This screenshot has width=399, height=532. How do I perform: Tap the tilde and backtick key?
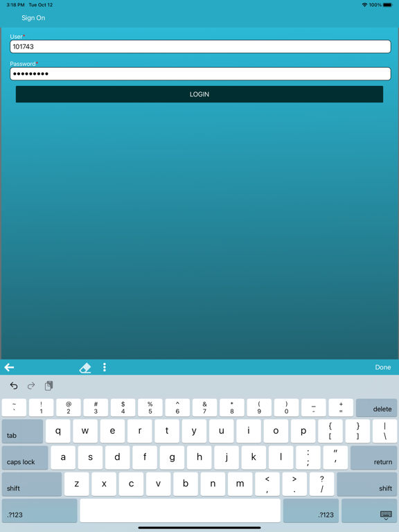[x=14, y=408]
